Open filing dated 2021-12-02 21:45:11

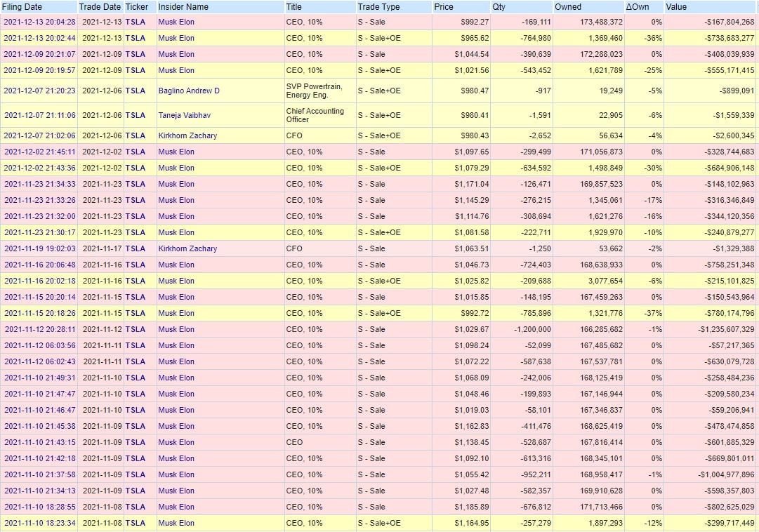point(40,152)
